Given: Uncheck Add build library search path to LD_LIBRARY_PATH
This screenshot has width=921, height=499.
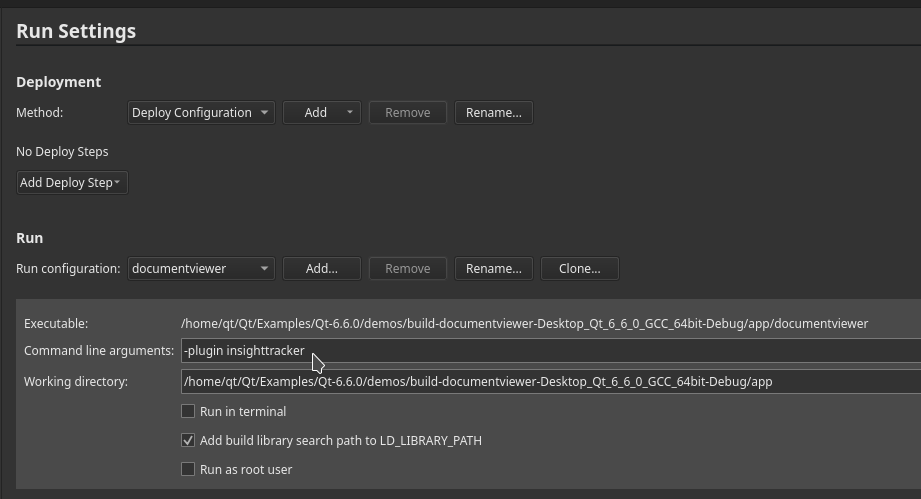Looking at the screenshot, I should tap(188, 440).
